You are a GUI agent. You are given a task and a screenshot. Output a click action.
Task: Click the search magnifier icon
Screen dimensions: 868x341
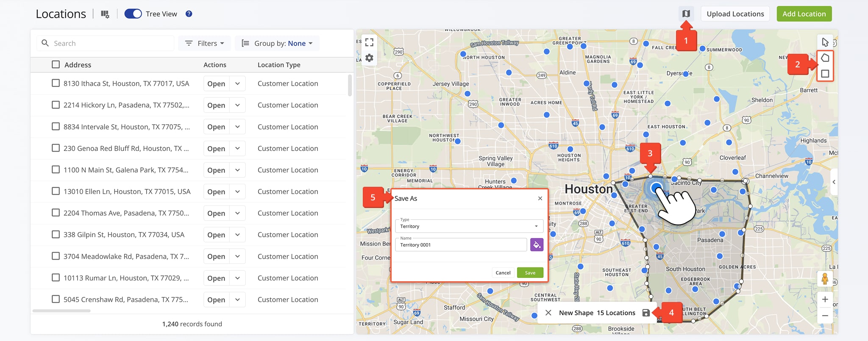pyautogui.click(x=45, y=43)
